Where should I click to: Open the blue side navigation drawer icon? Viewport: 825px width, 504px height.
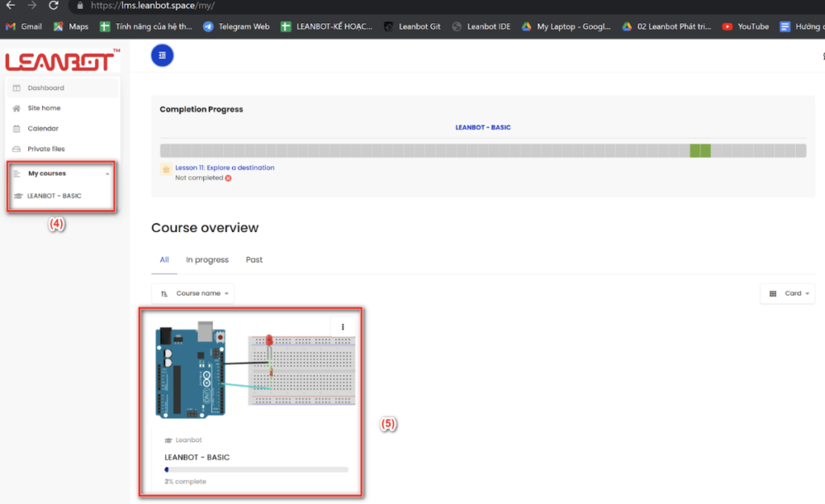(x=162, y=56)
